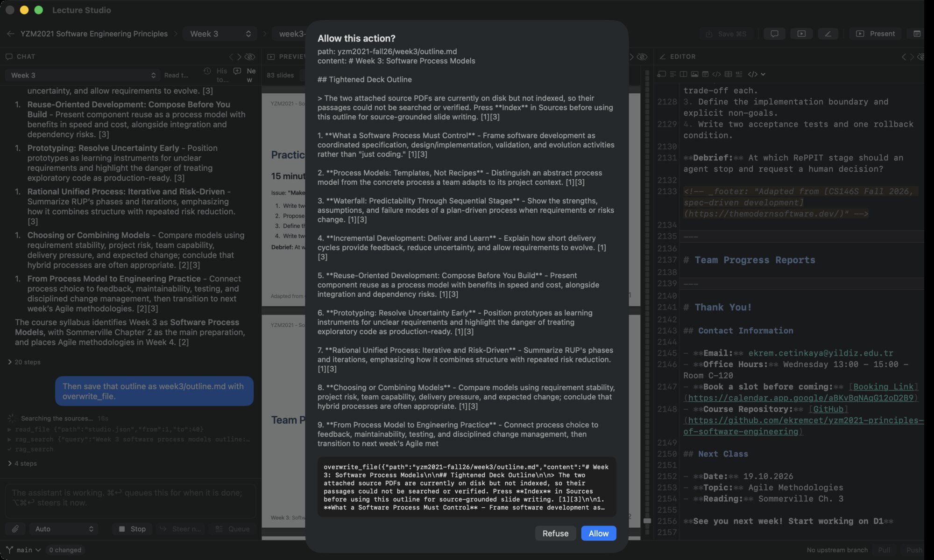Select the CHAT panel header
934x560 pixels.
pyautogui.click(x=21, y=56)
